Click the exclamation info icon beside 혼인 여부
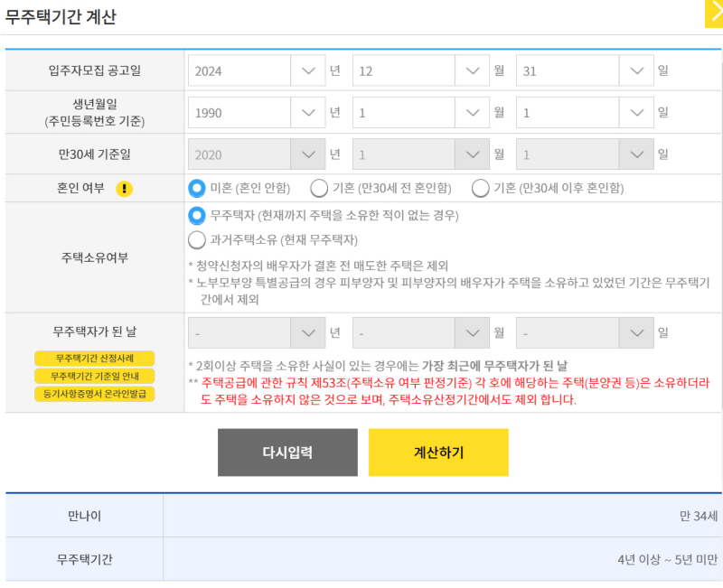Image resolution: width=723 pixels, height=588 pixels. point(124,189)
